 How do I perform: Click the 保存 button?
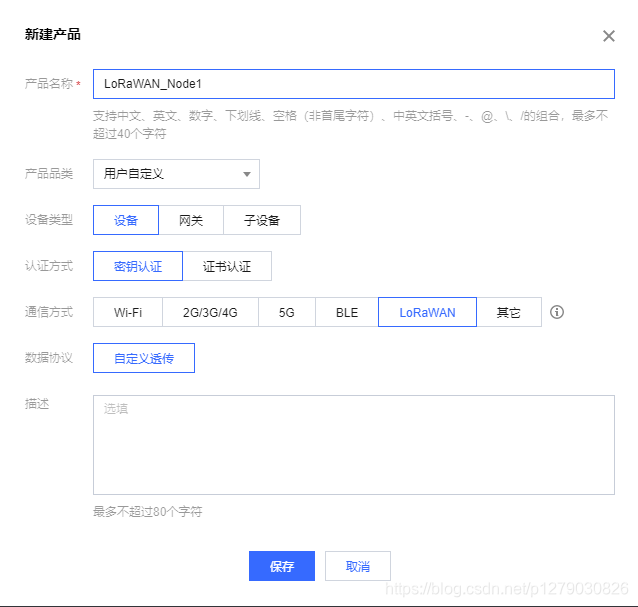point(282,566)
